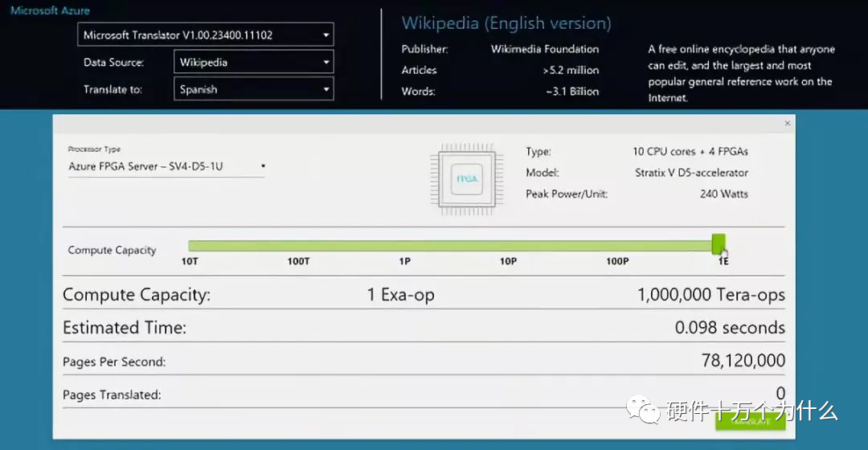The image size is (868, 450).
Task: Expand the Processor Type selector
Action: click(x=166, y=166)
